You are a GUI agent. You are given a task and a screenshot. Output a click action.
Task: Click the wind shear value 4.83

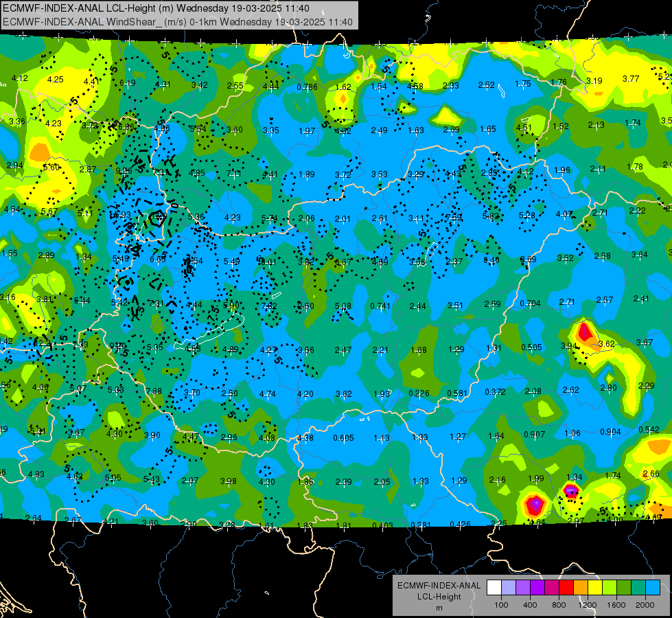pyautogui.click(x=36, y=474)
